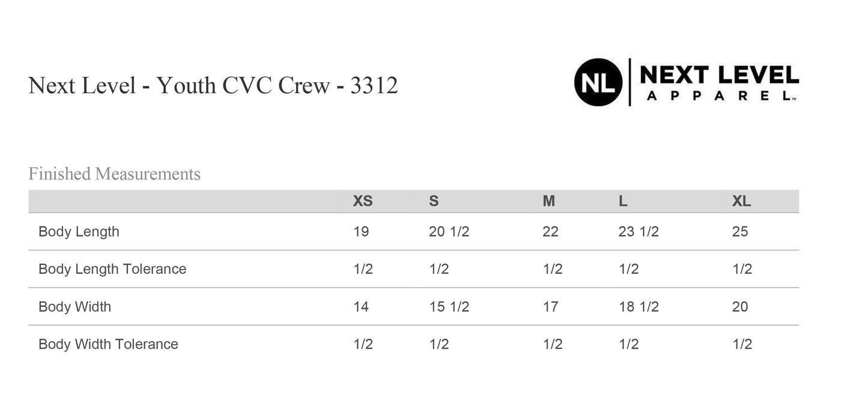This screenshot has width=868, height=400.
Task: Click the Youth CVC Crew 3312 title
Action: click(213, 86)
